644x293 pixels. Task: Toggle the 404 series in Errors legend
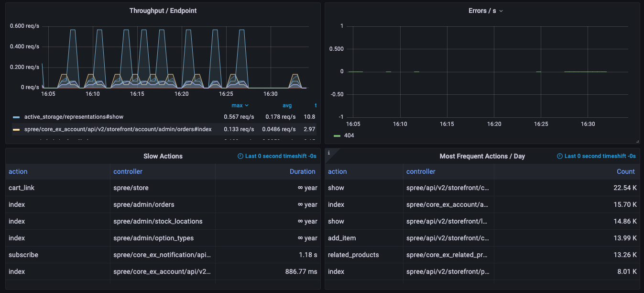[349, 135]
